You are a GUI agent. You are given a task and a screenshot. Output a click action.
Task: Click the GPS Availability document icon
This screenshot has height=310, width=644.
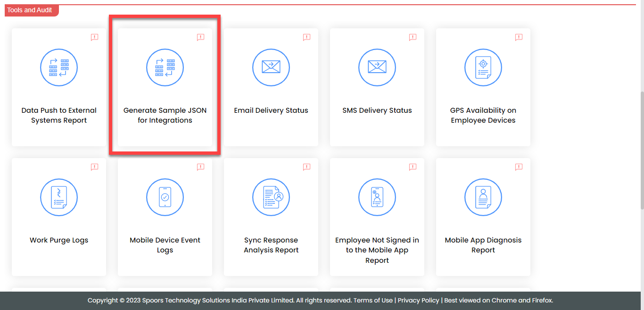(483, 67)
